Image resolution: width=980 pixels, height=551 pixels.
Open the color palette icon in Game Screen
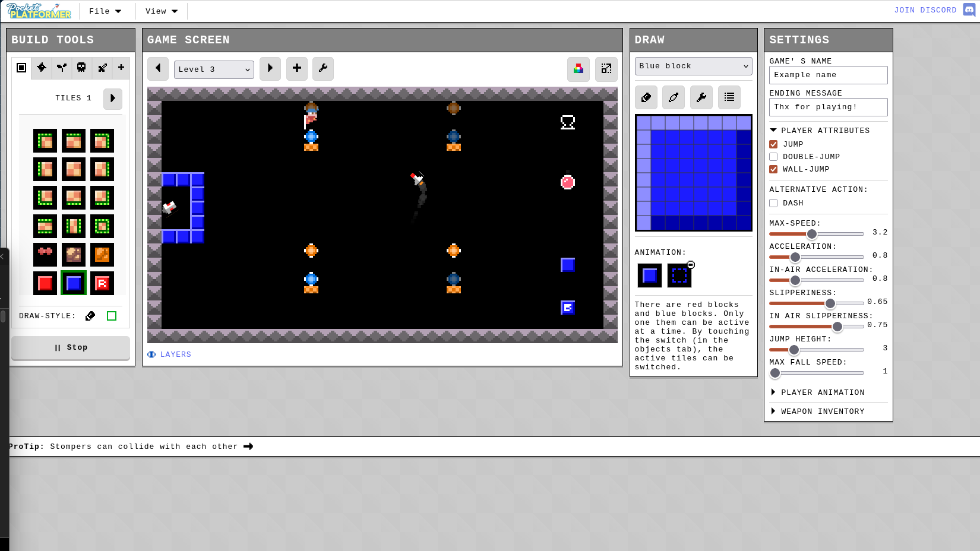click(578, 69)
